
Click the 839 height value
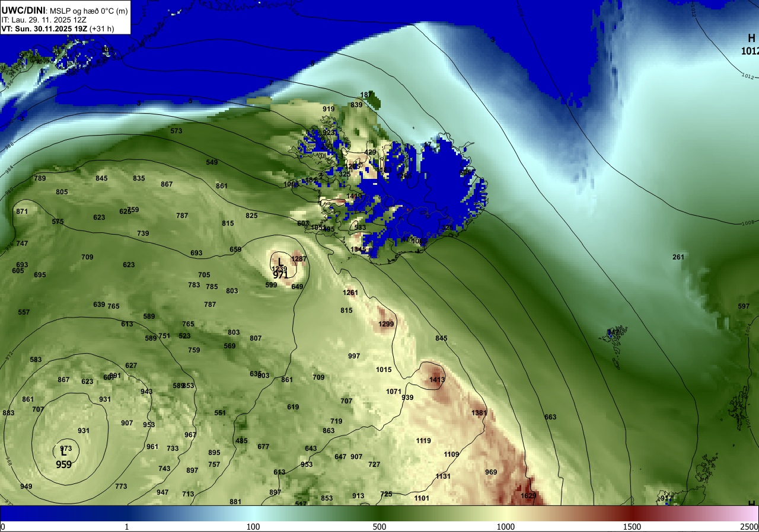pyautogui.click(x=356, y=105)
